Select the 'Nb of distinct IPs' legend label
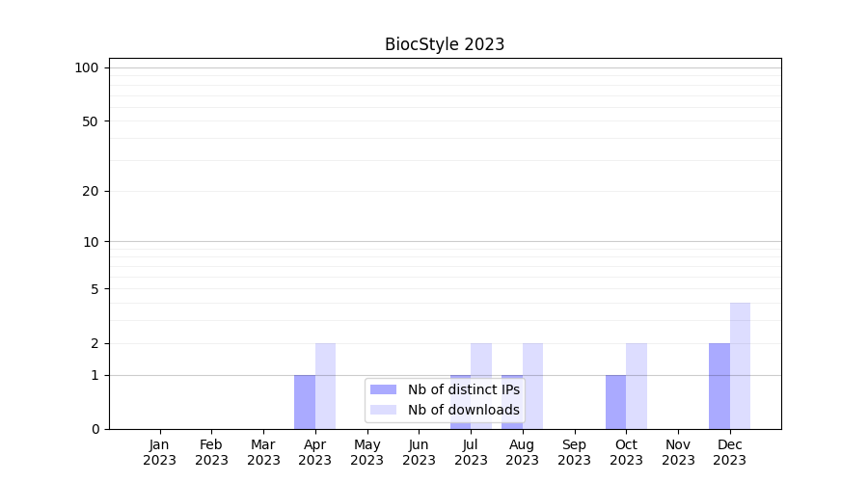Screen dimensions: 868x482 [x=463, y=389]
